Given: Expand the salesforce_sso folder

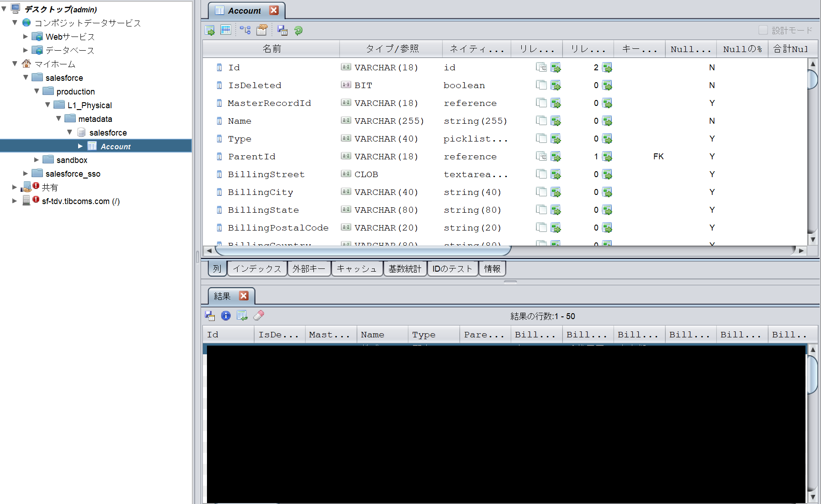Looking at the screenshot, I should tap(26, 173).
